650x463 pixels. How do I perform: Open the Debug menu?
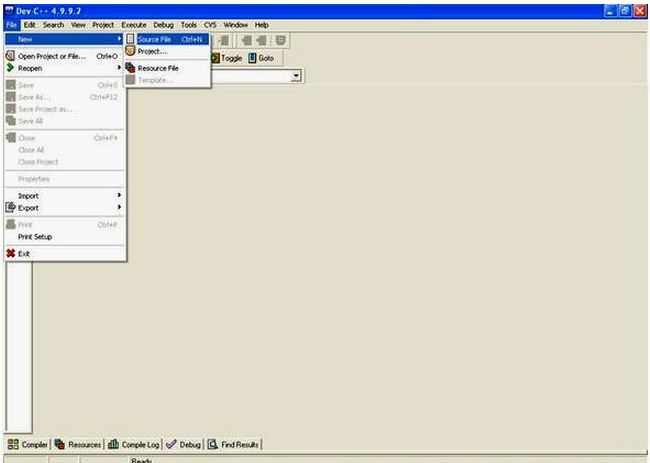point(163,25)
